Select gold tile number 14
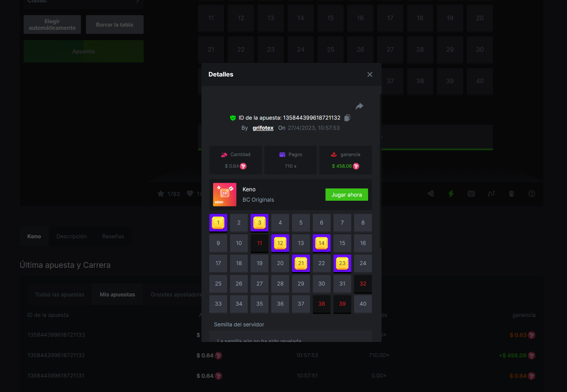This screenshot has height=392, width=567. (x=321, y=243)
